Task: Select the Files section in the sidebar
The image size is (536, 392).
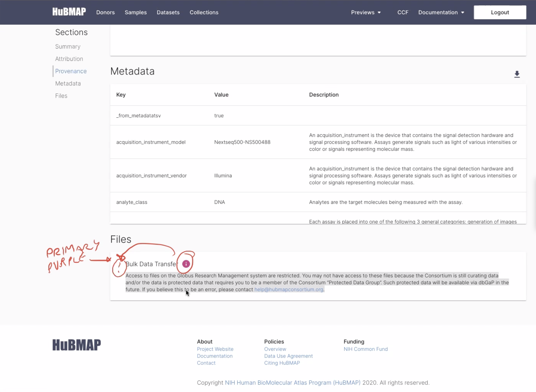Action: [61, 96]
